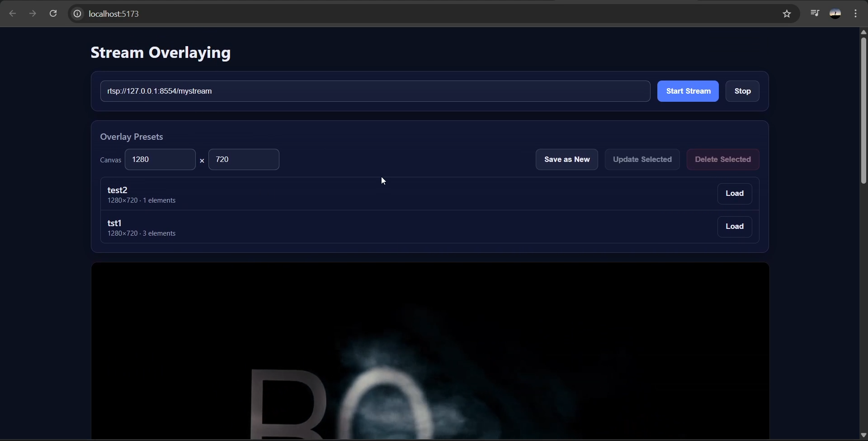
Task: Reload the localhost:5173 page
Action: coord(53,14)
